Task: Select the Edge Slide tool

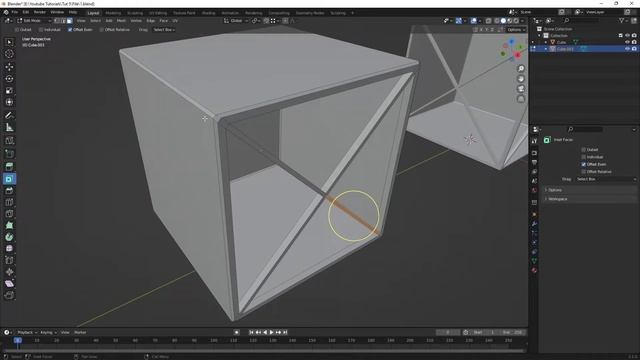Action: 9,260
